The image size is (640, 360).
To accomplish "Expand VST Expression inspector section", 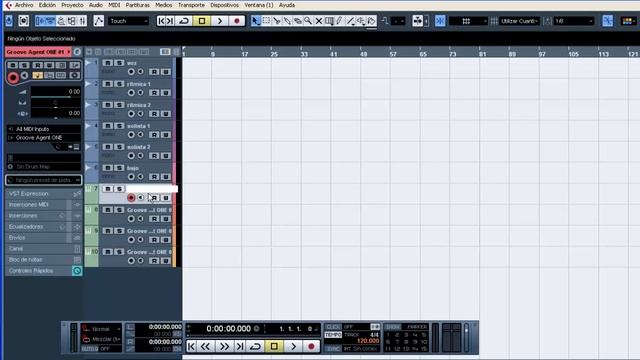I will [44, 193].
